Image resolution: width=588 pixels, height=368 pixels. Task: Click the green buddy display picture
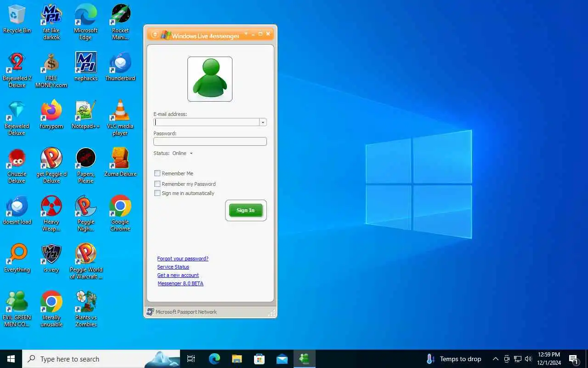tap(210, 79)
